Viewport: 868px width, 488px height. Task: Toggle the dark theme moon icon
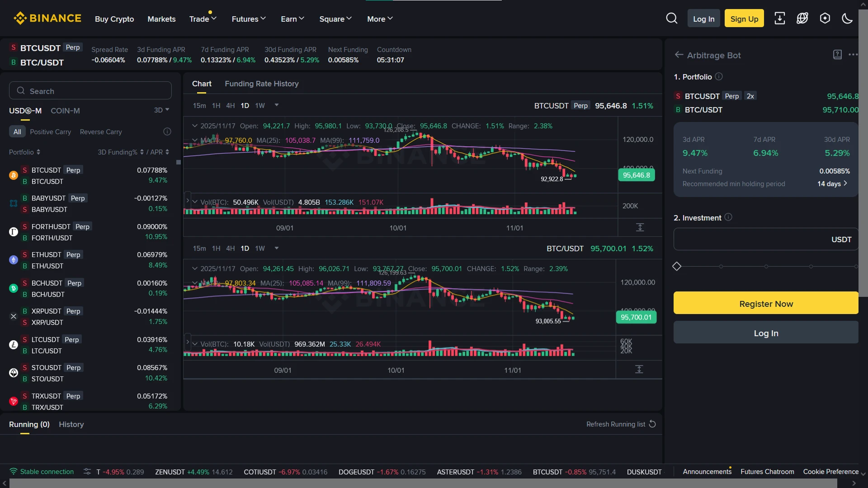tap(847, 18)
